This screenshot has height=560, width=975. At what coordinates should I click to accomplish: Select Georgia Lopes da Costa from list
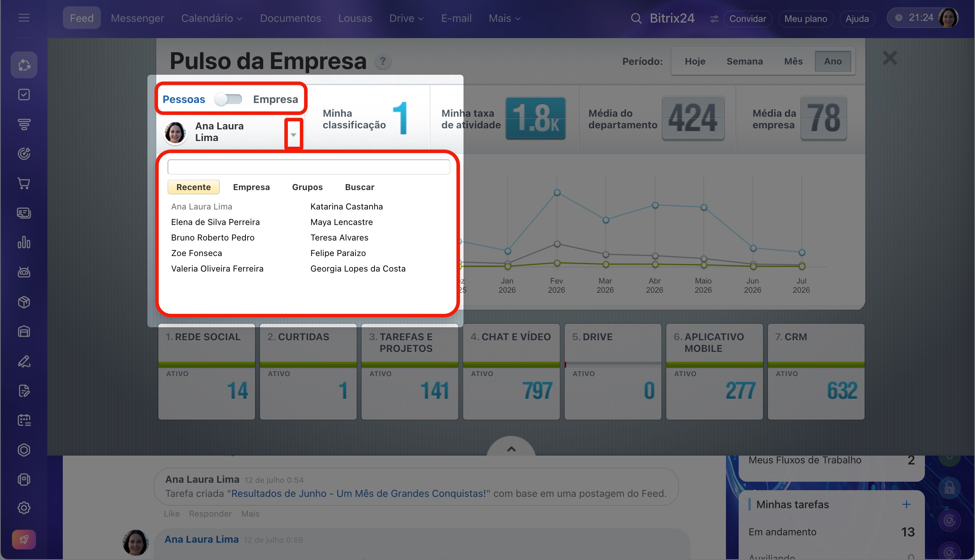tap(358, 268)
